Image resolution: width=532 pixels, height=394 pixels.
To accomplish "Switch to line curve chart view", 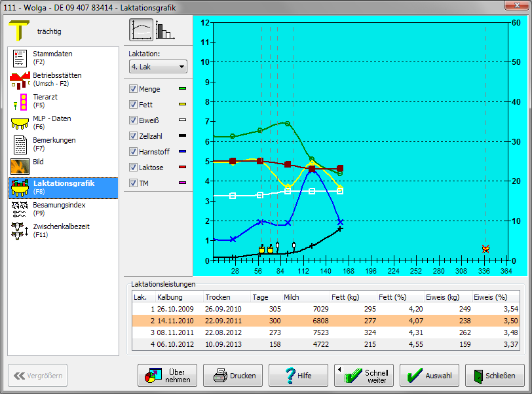I will [x=141, y=30].
